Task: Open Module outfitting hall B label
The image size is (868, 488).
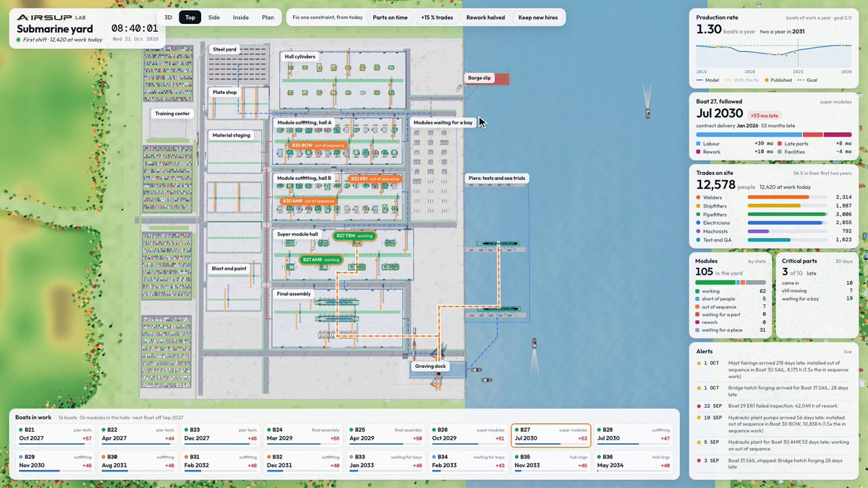Action: 305,178
